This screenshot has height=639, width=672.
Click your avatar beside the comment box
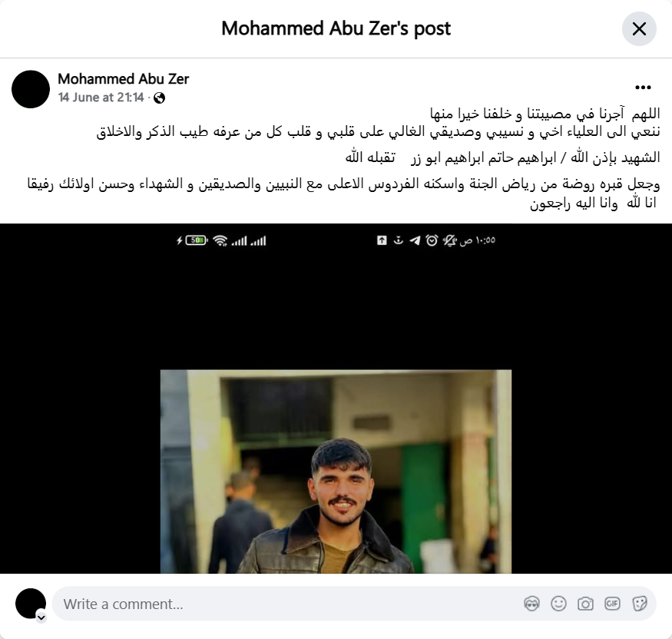[31, 604]
